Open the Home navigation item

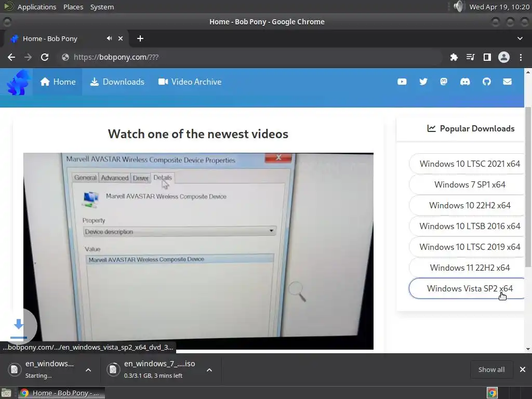58,82
